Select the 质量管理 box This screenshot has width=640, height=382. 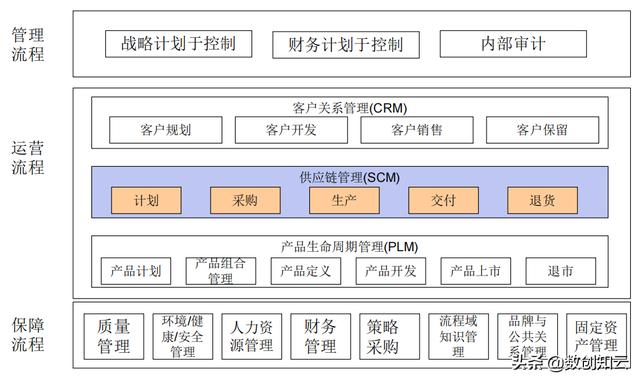(114, 337)
